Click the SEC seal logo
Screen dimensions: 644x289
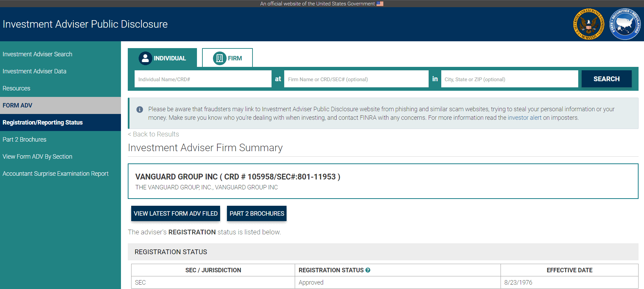(x=589, y=24)
